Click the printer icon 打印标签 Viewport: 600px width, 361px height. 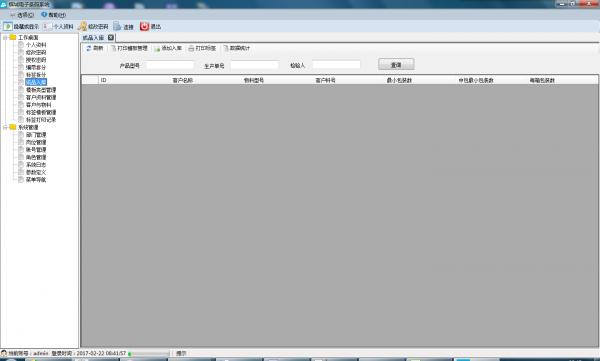(191, 48)
